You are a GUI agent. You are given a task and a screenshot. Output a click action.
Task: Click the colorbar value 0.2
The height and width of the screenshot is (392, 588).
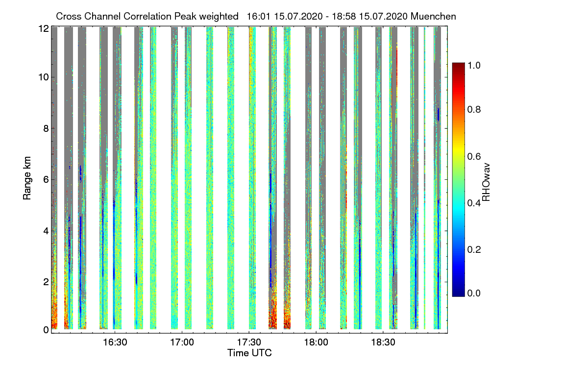(x=474, y=249)
